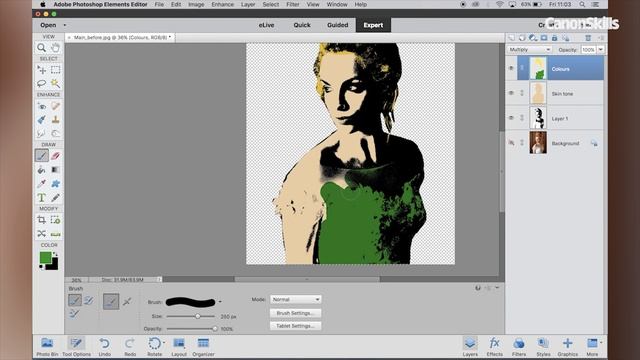Open the Organizer
Image resolution: width=640 pixels, height=360 pixels.
tap(203, 347)
